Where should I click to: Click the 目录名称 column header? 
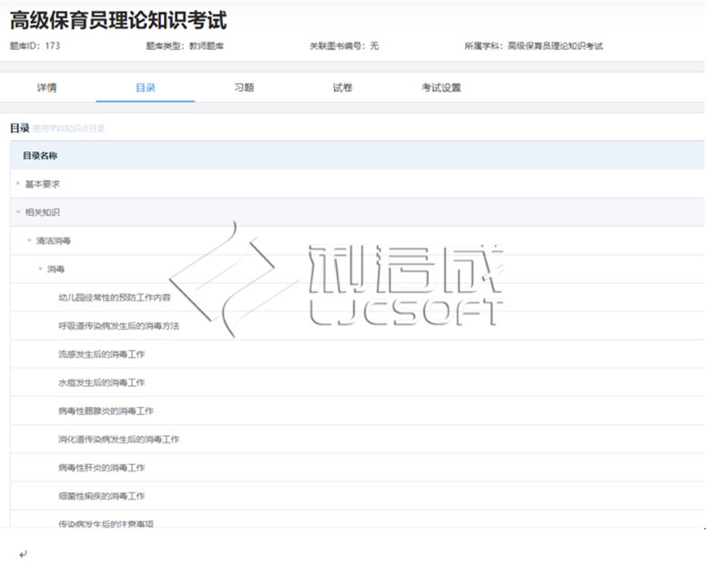[40, 156]
